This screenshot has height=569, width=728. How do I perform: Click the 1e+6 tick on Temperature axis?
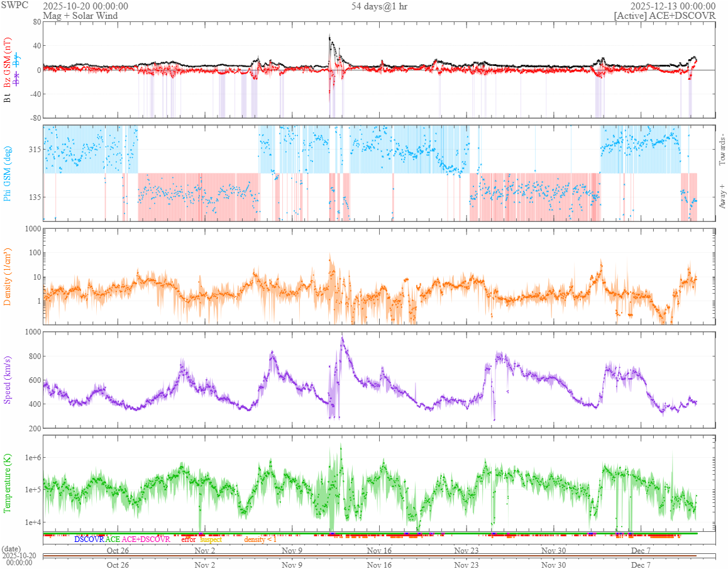pos(33,458)
